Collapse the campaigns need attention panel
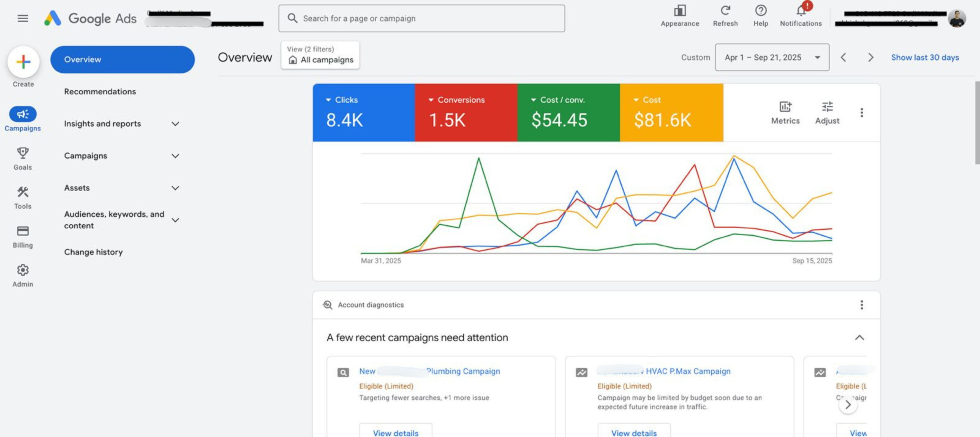Image resolution: width=980 pixels, height=437 pixels. pyautogui.click(x=859, y=338)
